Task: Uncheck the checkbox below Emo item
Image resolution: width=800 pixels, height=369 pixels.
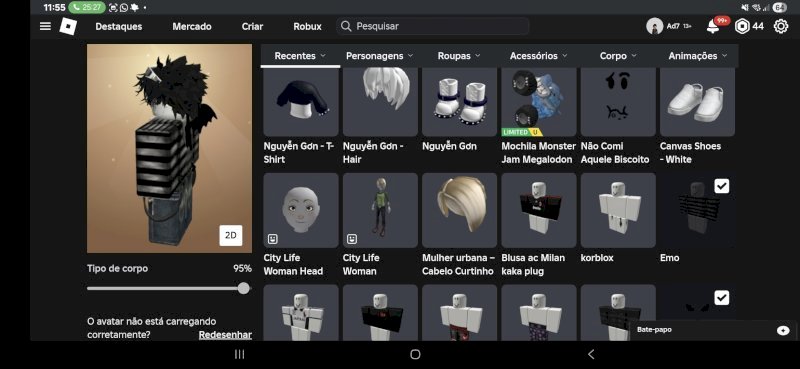Action: pyautogui.click(x=721, y=298)
